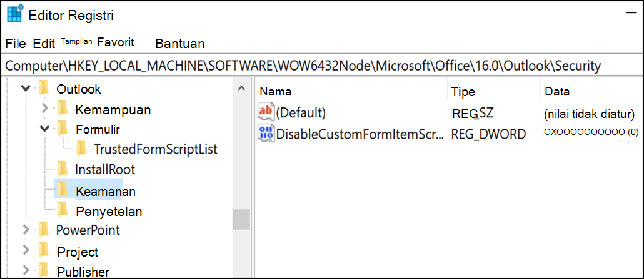Click the registry path address bar

coord(322,66)
